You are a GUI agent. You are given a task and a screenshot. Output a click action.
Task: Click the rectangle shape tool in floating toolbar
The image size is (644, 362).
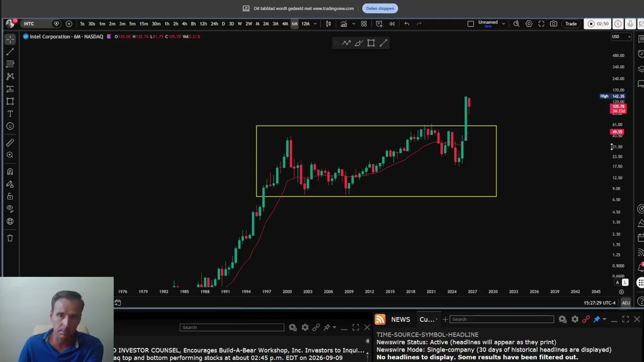(371, 43)
